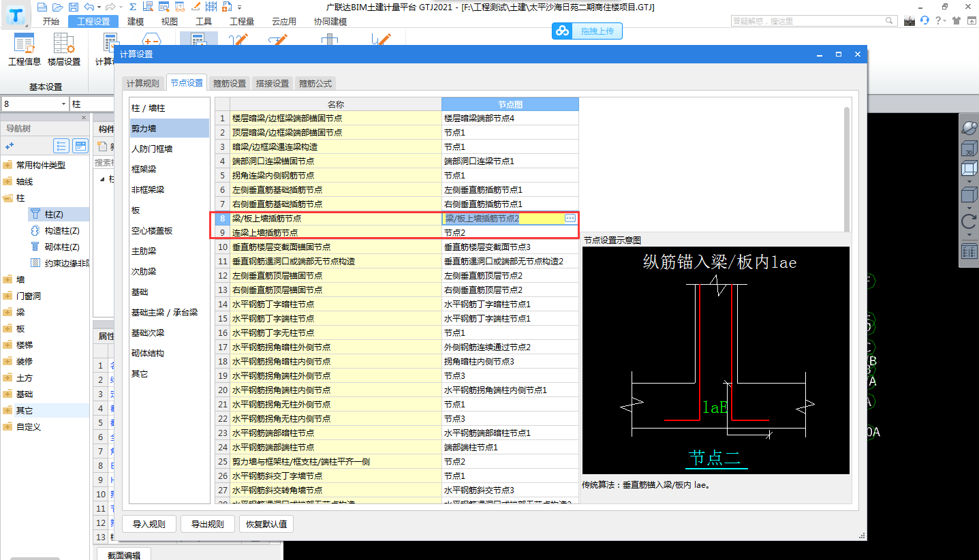Click the rotate view circular arrow icon
Screen dimensions: 979x560
pyautogui.click(x=969, y=221)
